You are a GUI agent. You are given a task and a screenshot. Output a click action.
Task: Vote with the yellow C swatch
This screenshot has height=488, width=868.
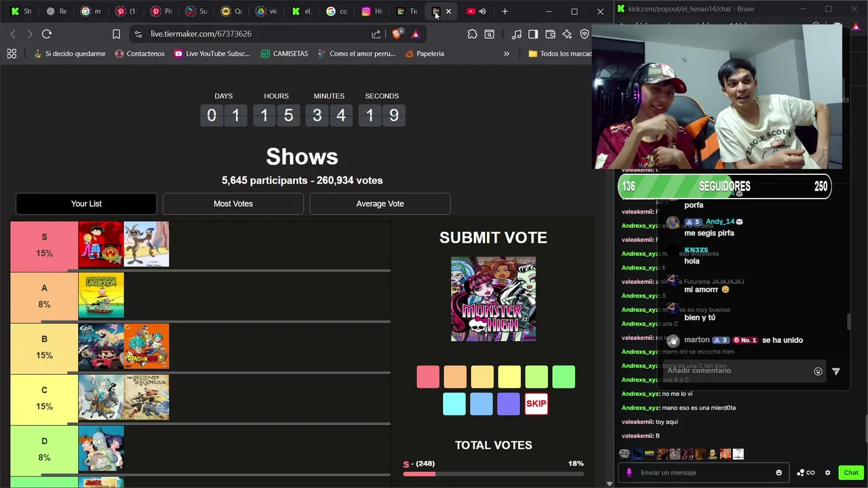point(509,377)
